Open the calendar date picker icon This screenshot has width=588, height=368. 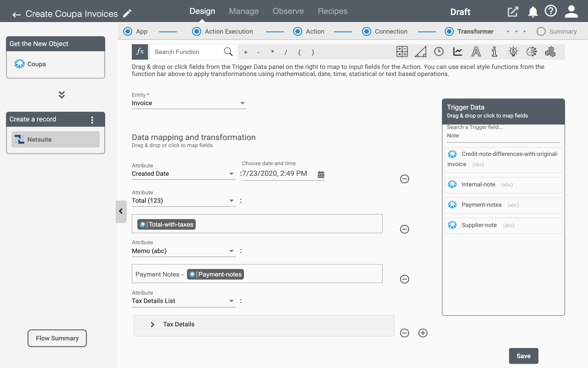321,174
